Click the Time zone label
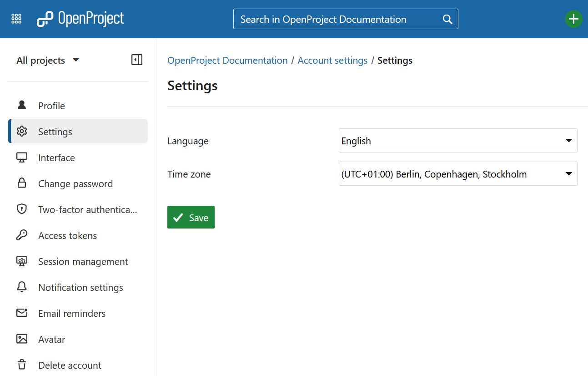This screenshot has width=588, height=376. (189, 174)
